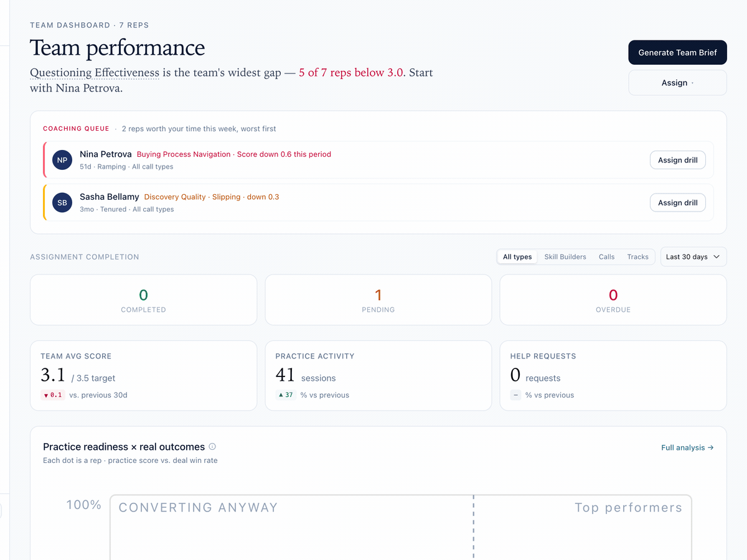Viewport: 747px width, 560px height.
Task: Click the Generate Team Brief button
Action: [x=677, y=52]
